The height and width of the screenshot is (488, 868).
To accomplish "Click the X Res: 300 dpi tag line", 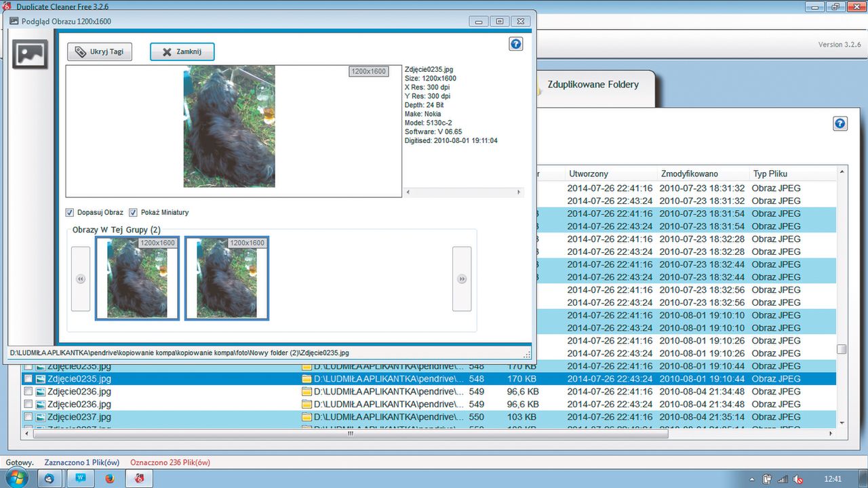I will pyautogui.click(x=427, y=87).
